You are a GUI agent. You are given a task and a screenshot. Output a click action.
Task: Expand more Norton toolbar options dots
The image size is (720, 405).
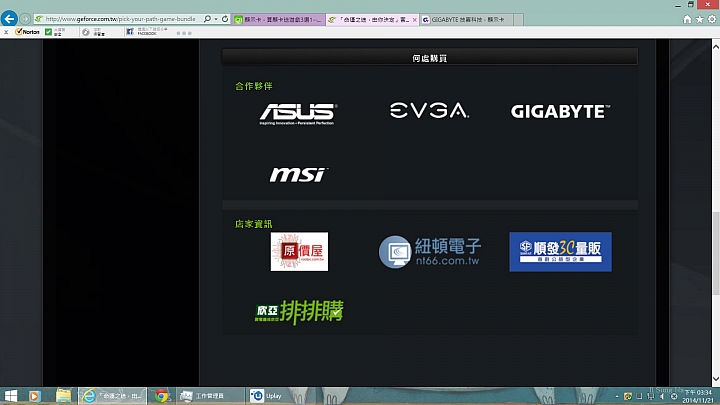184,33
